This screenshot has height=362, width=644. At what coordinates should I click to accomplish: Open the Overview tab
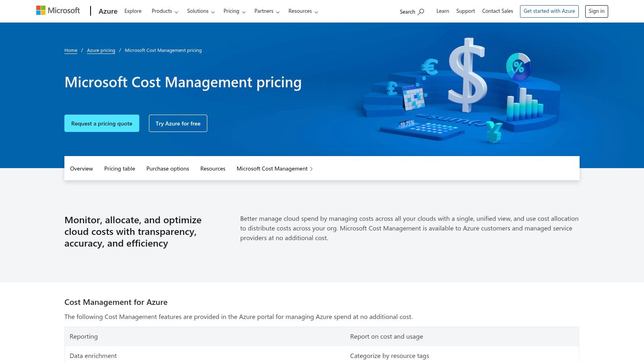click(81, 169)
